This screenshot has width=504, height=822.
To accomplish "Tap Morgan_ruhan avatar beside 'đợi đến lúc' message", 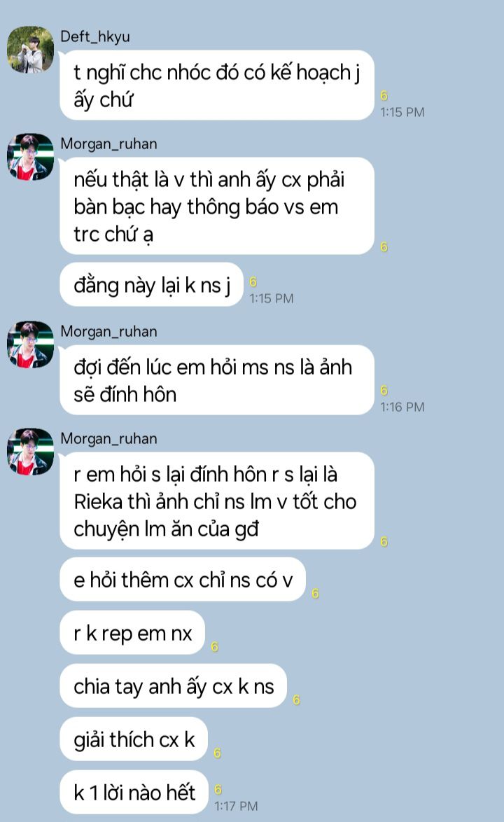I will pos(30,344).
